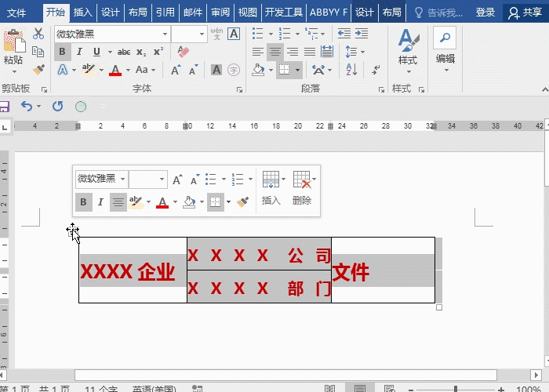Click the Save icon in quick access bar
The width and height of the screenshot is (549, 392).
point(4,107)
